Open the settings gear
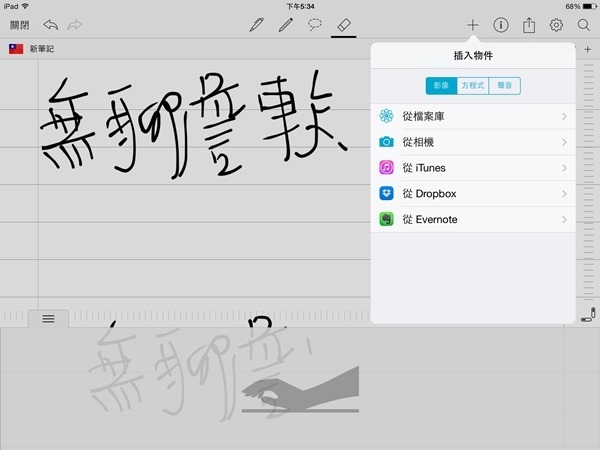The image size is (600, 450). (x=556, y=25)
